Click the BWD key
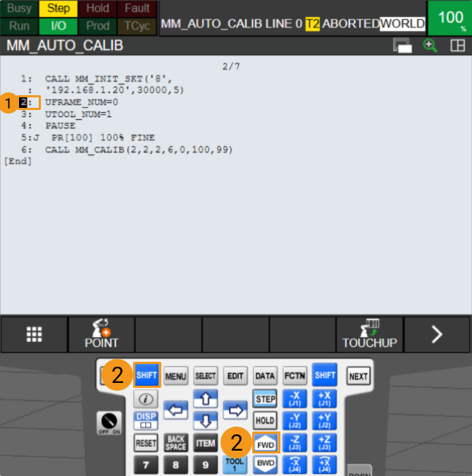This screenshot has width=472, height=476. [x=266, y=464]
